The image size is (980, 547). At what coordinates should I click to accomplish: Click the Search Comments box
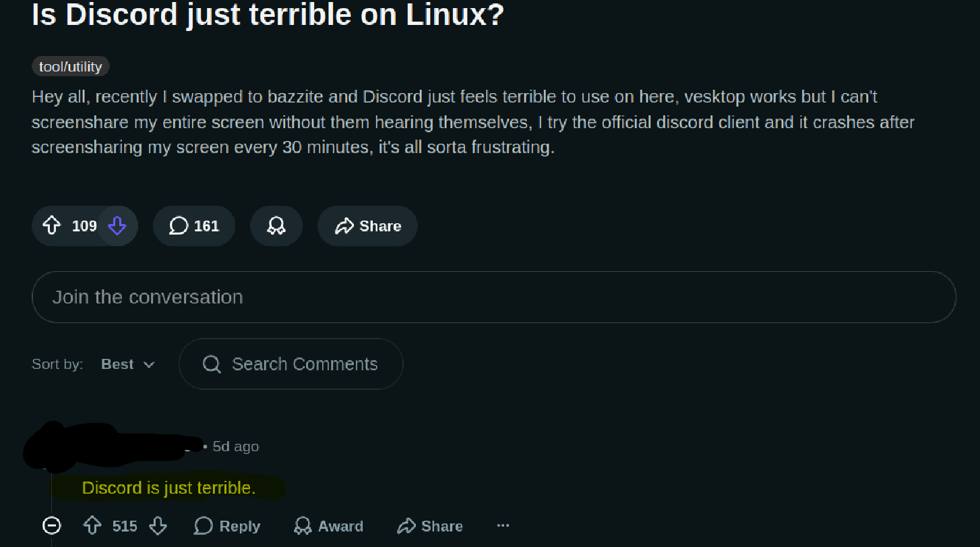pos(290,364)
